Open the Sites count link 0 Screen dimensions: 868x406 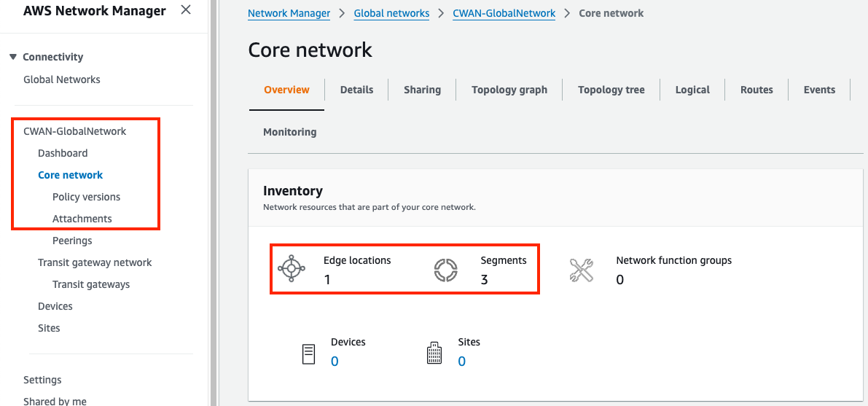click(461, 362)
